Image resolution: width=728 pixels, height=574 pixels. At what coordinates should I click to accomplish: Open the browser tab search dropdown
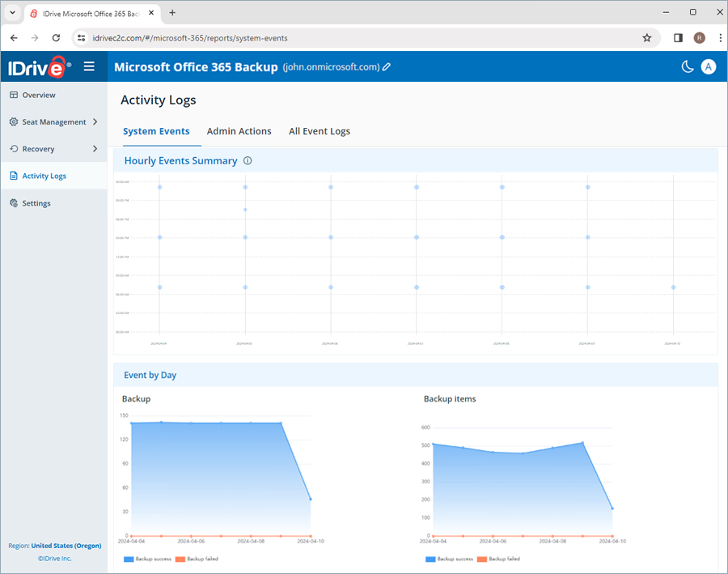coord(12,13)
